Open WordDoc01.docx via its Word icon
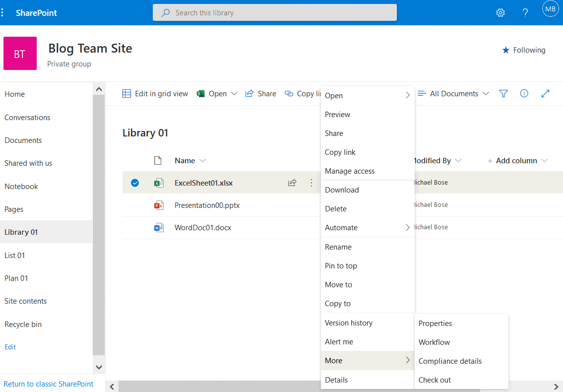The width and height of the screenshot is (563, 392). tap(158, 227)
